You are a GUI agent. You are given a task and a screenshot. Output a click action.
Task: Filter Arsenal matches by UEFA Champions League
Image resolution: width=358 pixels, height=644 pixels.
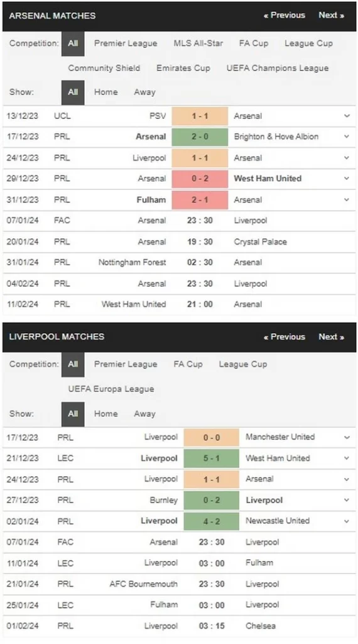[x=278, y=68]
